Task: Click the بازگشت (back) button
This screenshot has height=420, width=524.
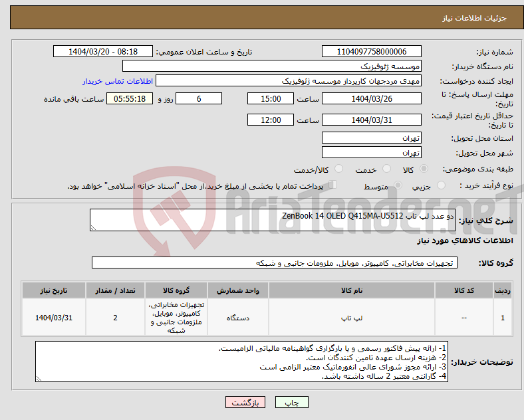Action: point(245,402)
